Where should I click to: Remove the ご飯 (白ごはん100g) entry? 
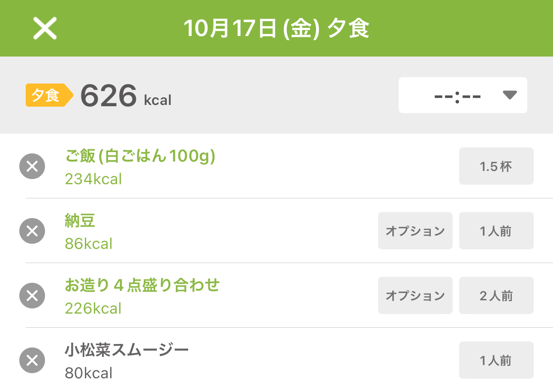pyautogui.click(x=32, y=166)
